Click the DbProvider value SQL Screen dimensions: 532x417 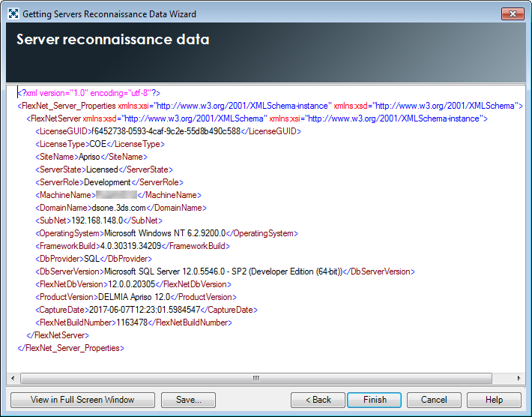[91, 259]
